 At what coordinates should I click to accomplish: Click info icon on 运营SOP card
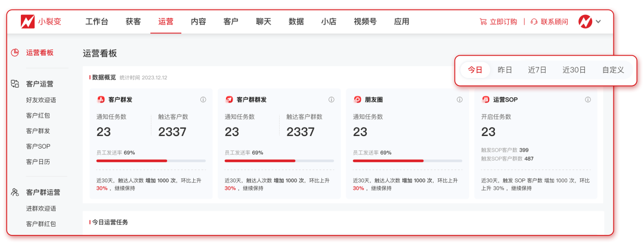(587, 100)
